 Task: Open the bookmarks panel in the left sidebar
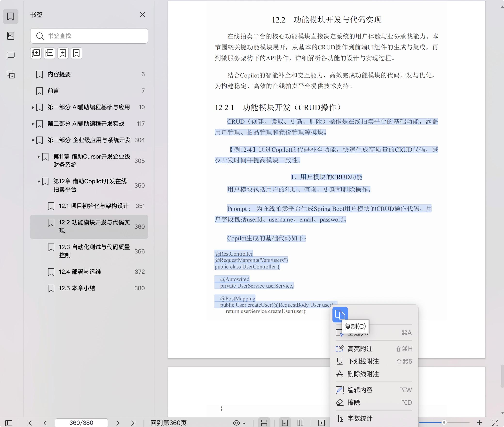pos(11,16)
